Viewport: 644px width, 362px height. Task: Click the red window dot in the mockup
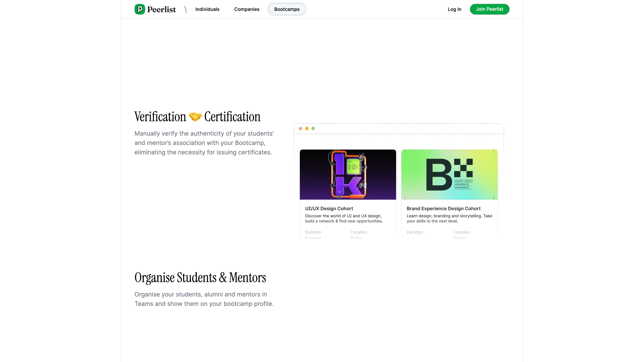301,128
